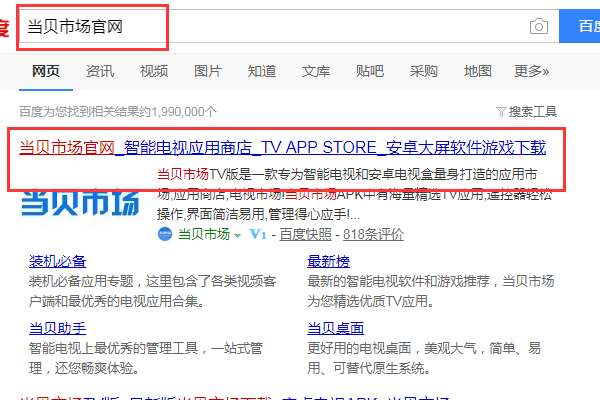Click the blue 当贝市场 site favicon
The width and height of the screenshot is (600, 400).
click(165, 234)
